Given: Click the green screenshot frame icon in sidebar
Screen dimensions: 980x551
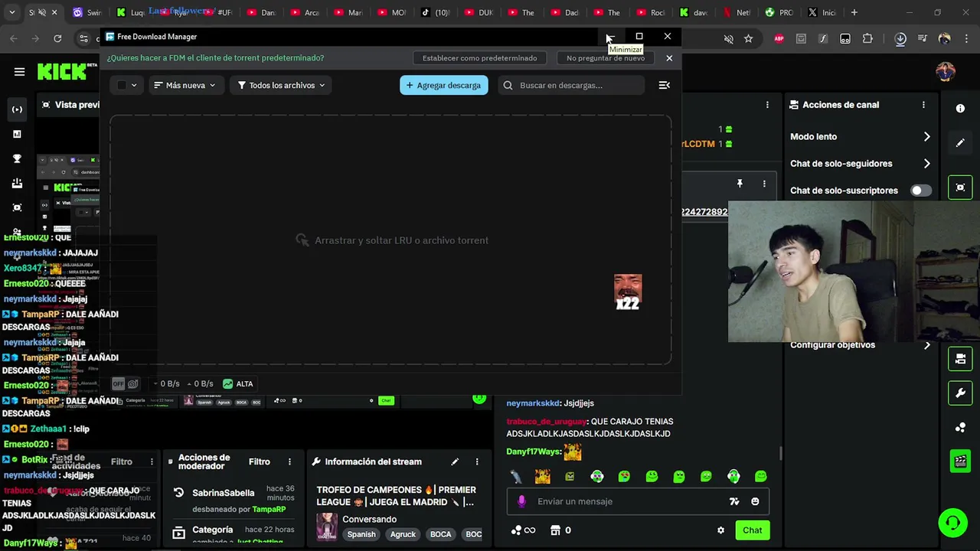Looking at the screenshot, I should (x=960, y=187).
